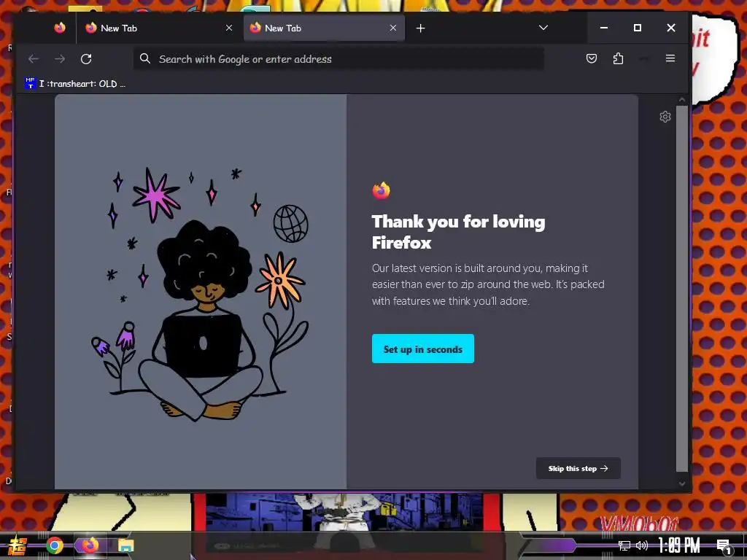Click the Firefox logo above the heading
This screenshot has height=560, width=747.
point(381,190)
